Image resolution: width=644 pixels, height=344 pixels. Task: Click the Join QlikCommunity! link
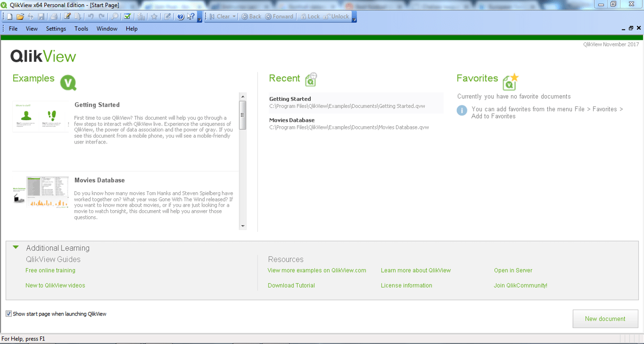point(520,285)
